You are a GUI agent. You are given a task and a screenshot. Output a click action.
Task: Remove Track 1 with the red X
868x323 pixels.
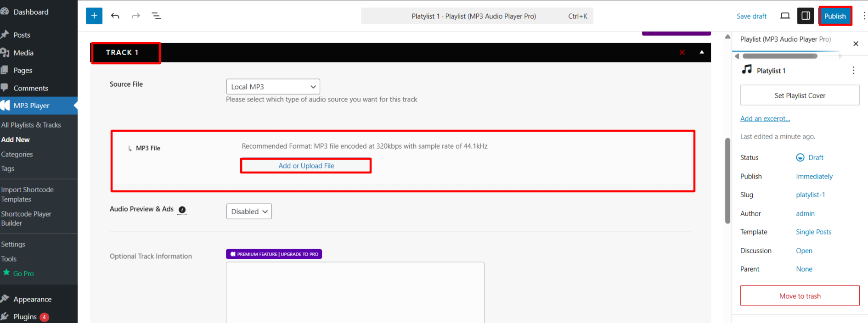click(682, 52)
